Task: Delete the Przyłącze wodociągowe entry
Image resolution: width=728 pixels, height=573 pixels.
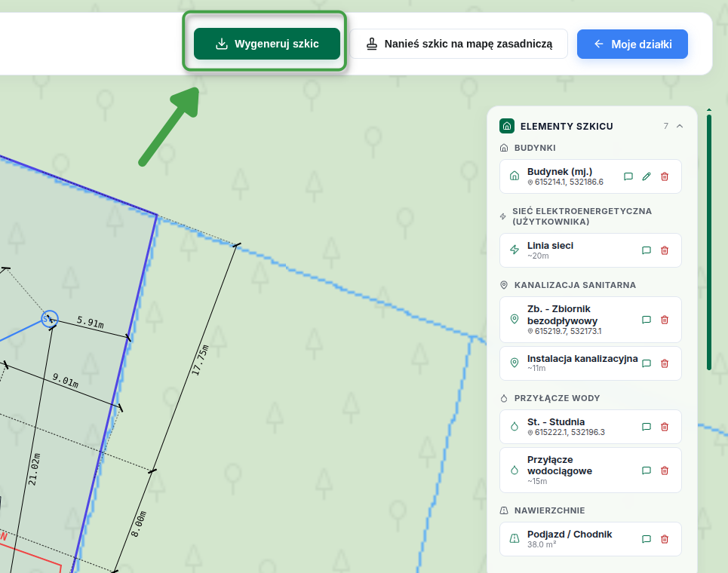Action: tap(665, 470)
